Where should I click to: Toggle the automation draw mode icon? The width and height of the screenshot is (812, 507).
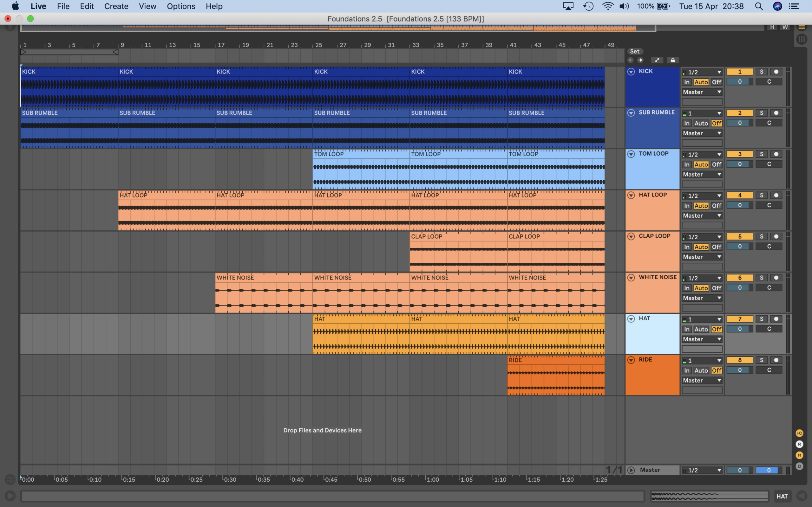click(657, 60)
